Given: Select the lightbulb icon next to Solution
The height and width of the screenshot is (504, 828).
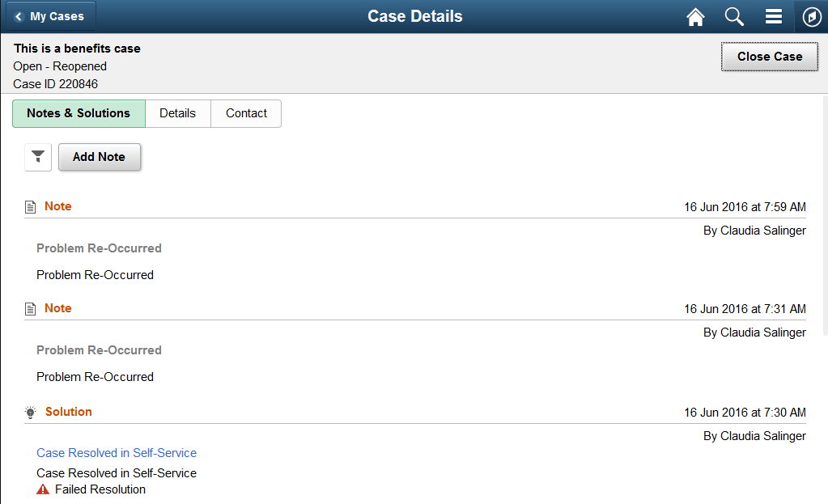Looking at the screenshot, I should coord(30,412).
